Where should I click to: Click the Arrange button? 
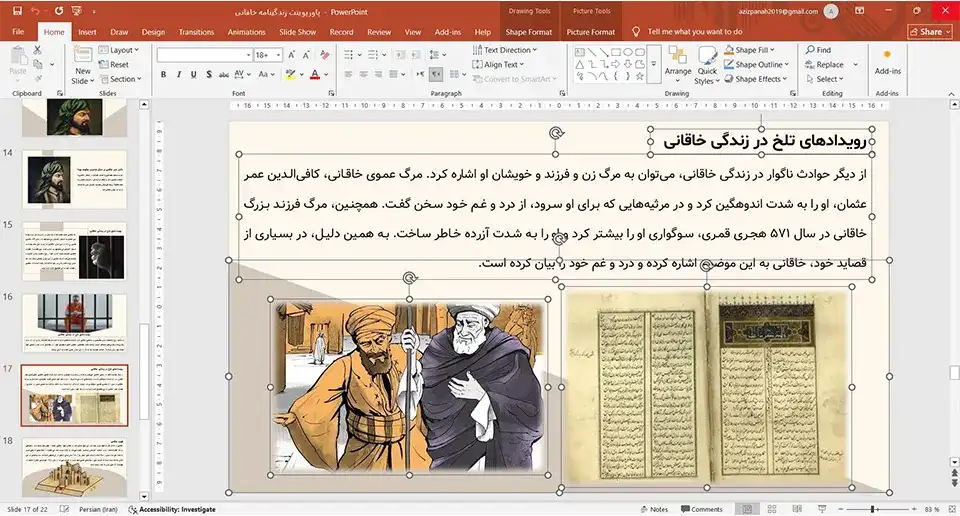[678, 65]
